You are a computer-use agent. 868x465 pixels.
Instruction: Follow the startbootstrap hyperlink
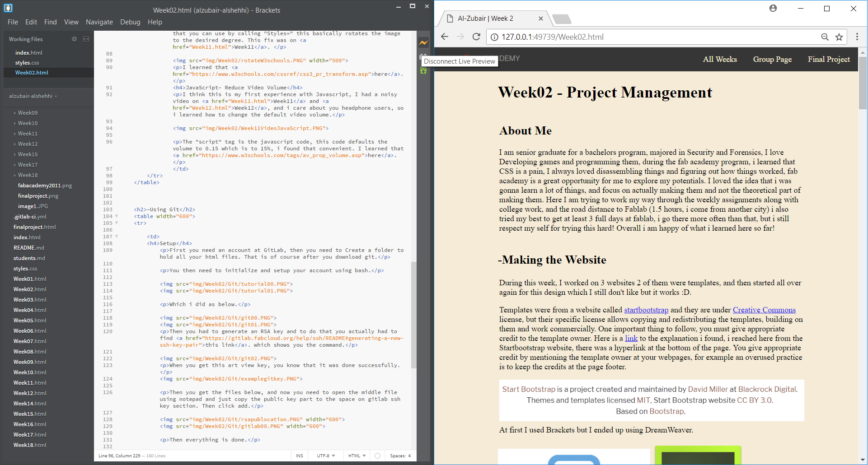[646, 310]
